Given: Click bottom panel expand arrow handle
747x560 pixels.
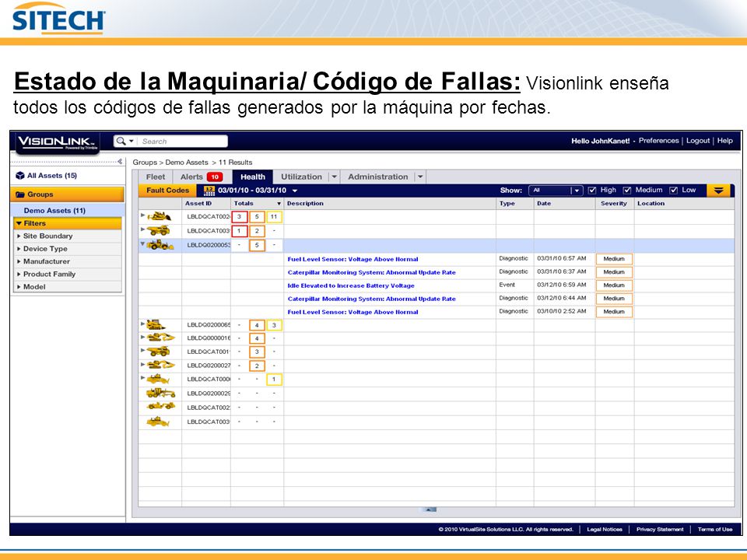Looking at the screenshot, I should click(428, 509).
